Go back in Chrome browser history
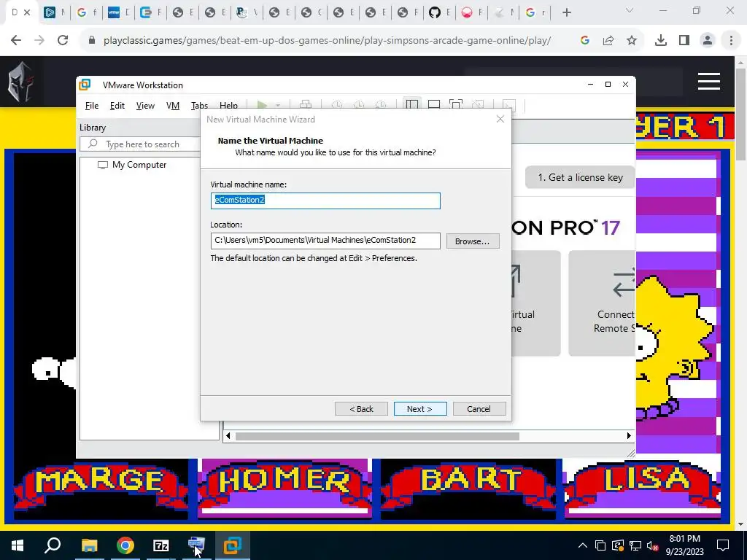 (x=16, y=41)
